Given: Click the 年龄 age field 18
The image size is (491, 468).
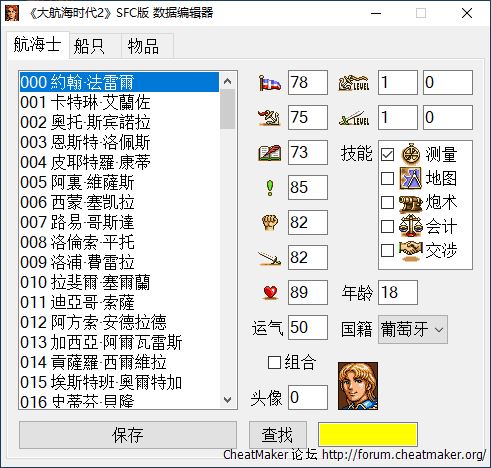Looking at the screenshot, I should pyautogui.click(x=398, y=292).
